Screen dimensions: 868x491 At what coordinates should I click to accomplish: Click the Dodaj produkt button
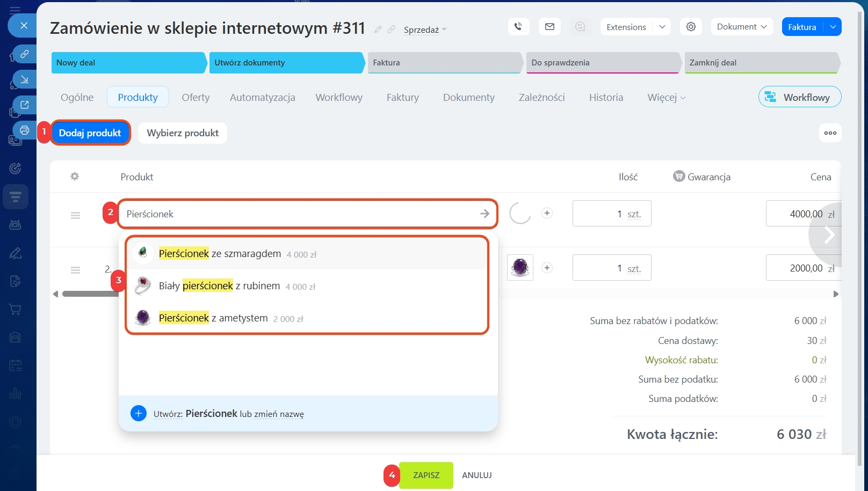(90, 133)
